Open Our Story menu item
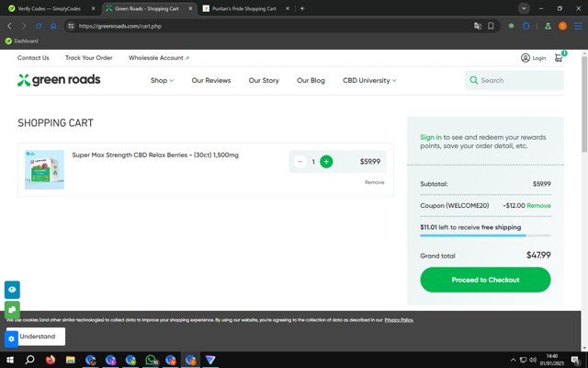The width and height of the screenshot is (588, 368). coord(264,80)
